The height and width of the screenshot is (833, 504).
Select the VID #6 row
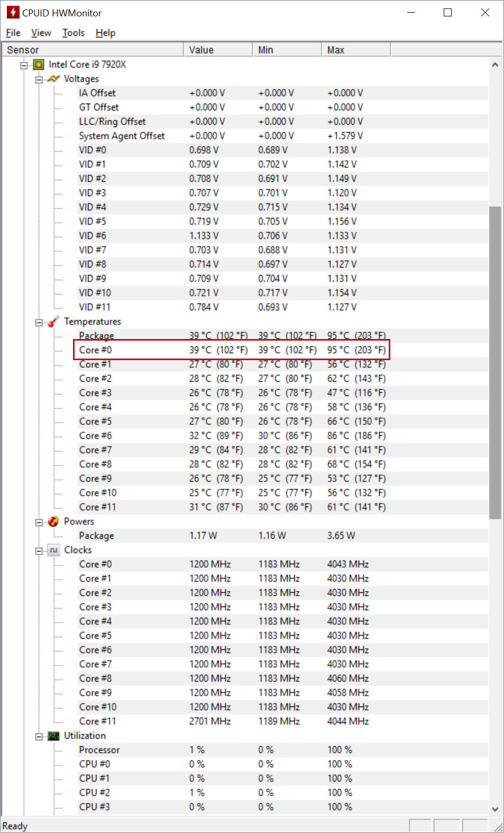(283, 236)
